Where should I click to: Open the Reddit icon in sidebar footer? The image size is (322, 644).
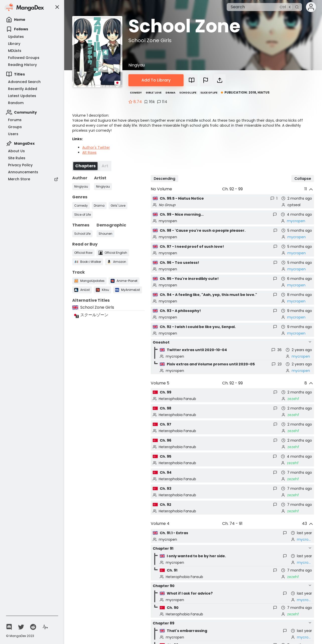tap(33, 627)
